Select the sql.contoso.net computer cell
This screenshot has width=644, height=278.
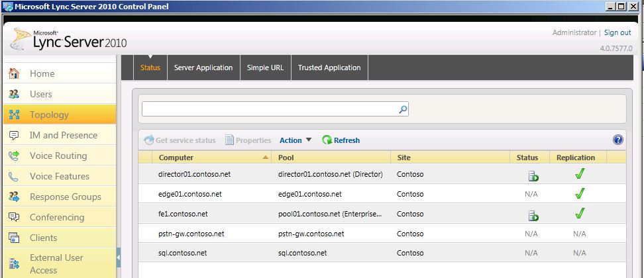(182, 253)
